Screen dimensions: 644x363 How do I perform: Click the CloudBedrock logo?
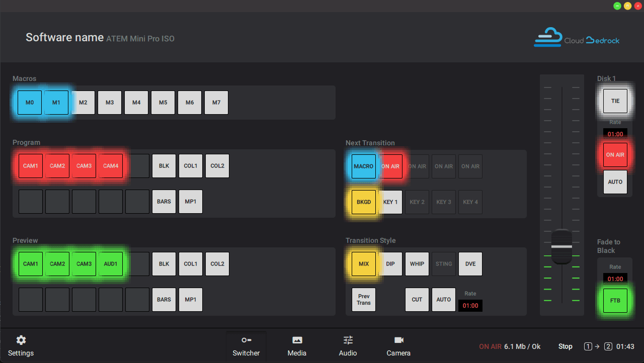pos(577,37)
